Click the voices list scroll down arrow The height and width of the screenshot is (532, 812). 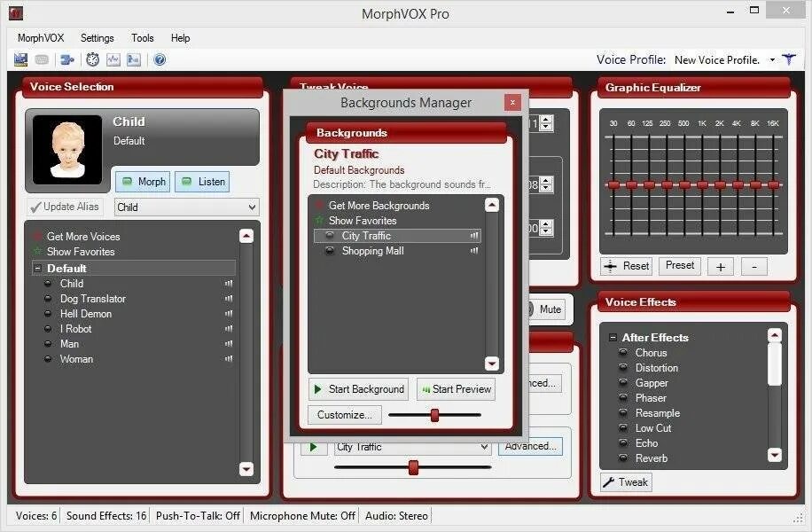[246, 469]
